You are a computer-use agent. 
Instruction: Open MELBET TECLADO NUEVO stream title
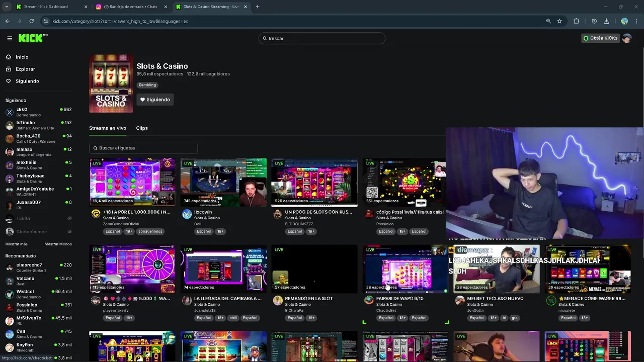click(x=495, y=298)
